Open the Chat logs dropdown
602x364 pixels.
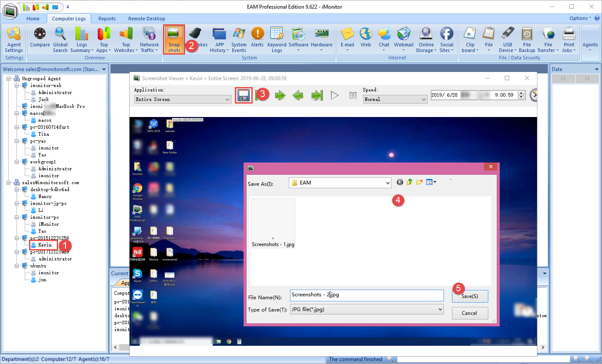click(384, 48)
